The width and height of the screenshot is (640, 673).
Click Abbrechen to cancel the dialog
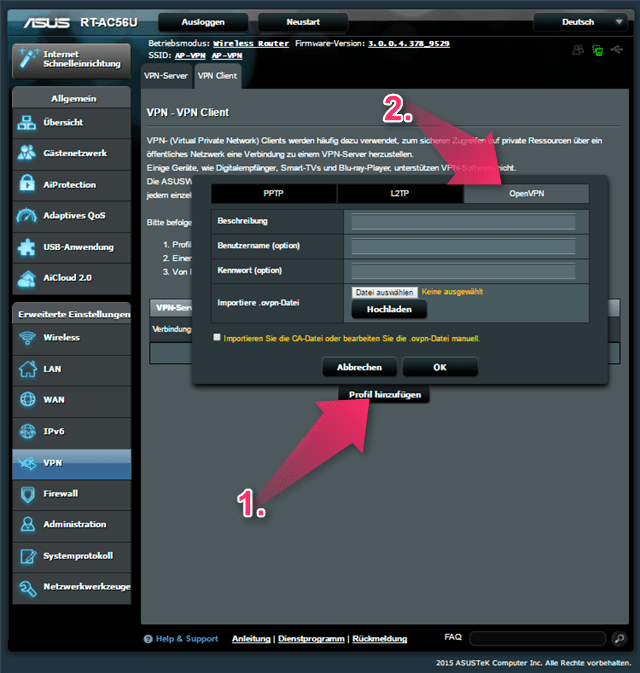359,367
